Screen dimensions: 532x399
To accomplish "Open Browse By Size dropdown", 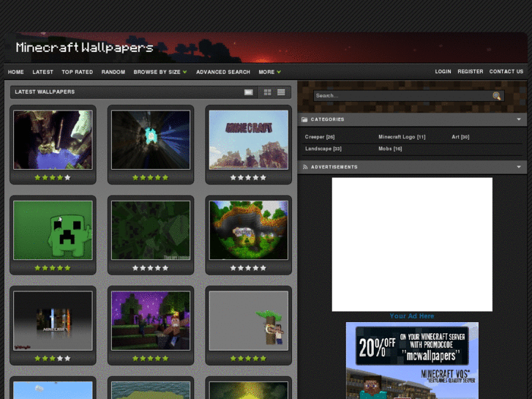I will click(x=160, y=72).
